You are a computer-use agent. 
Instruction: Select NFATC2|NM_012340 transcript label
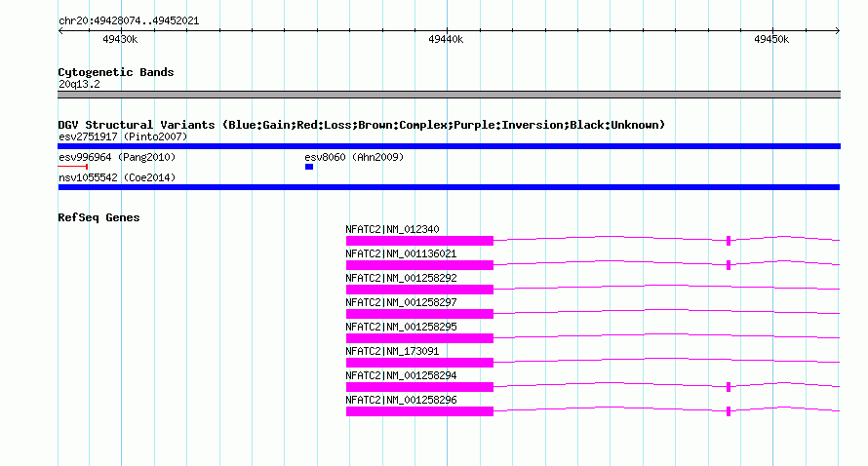[392, 229]
